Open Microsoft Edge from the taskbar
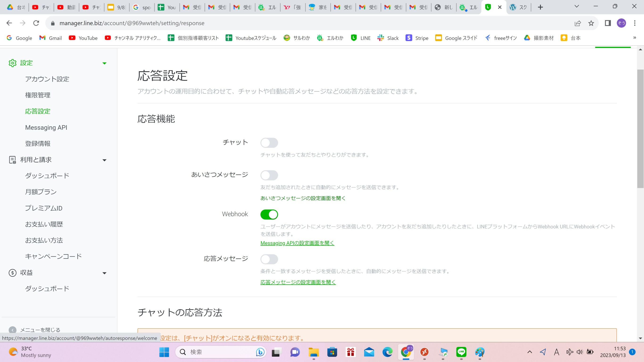Image resolution: width=644 pixels, height=362 pixels. tap(387, 352)
